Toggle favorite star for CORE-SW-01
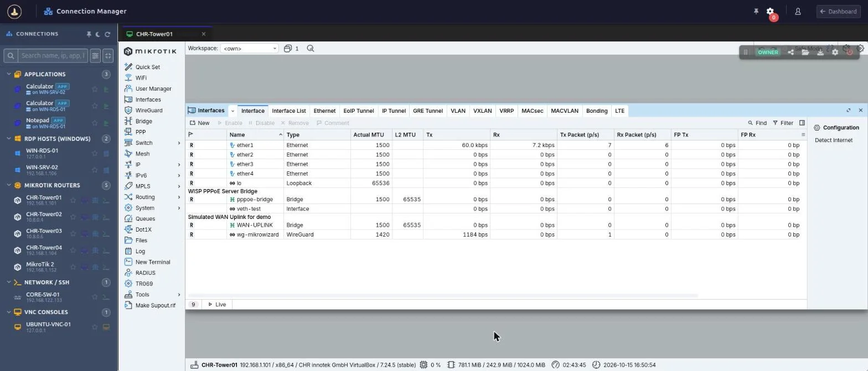Screen dimensions: 868x371 95,297
